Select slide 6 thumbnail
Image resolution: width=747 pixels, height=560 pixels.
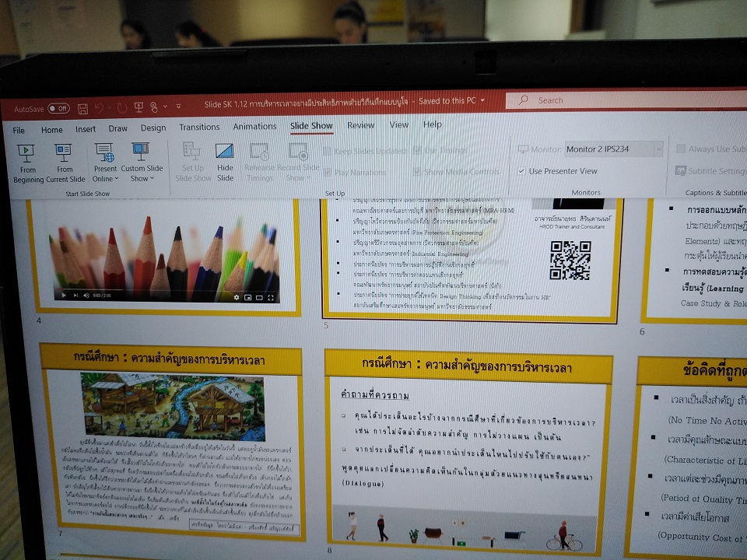(695, 261)
